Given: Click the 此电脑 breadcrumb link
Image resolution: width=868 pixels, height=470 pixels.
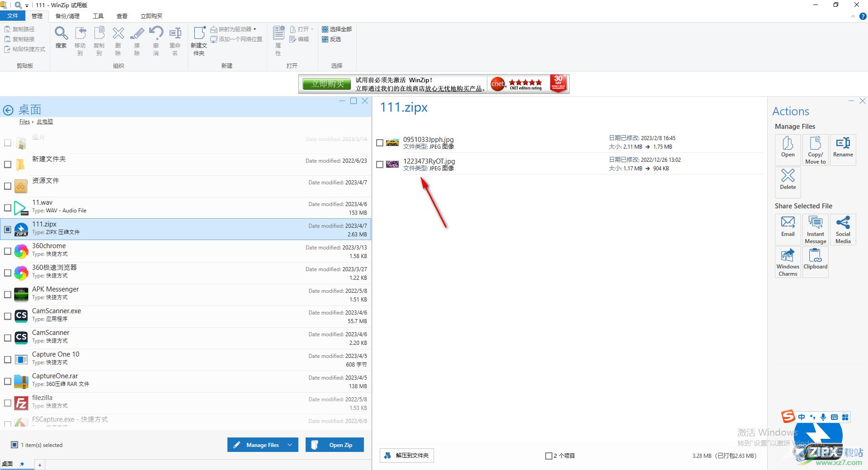Looking at the screenshot, I should pos(45,122).
